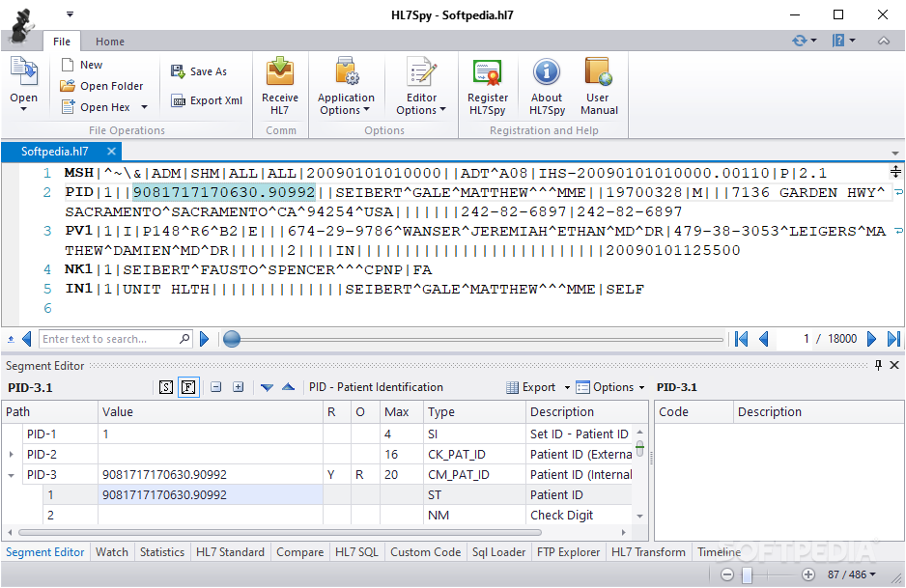The image size is (906, 588).
Task: Go to the previous message
Action: tap(763, 339)
